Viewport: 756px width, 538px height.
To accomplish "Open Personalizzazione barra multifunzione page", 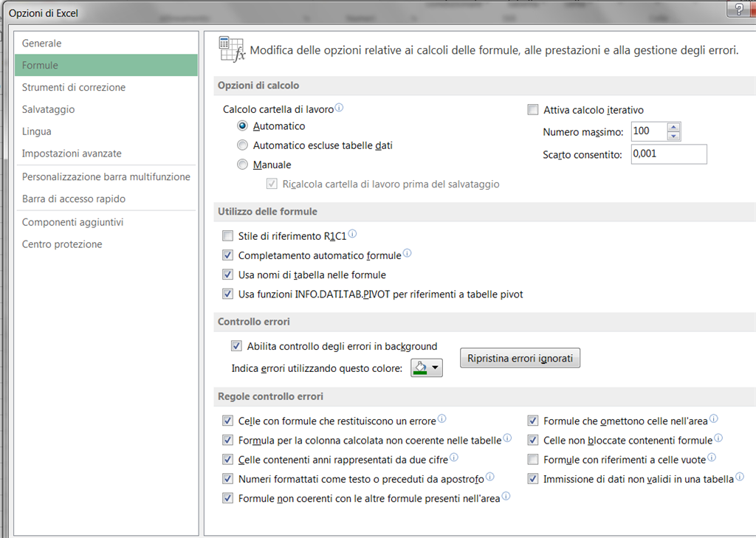I will (x=106, y=177).
